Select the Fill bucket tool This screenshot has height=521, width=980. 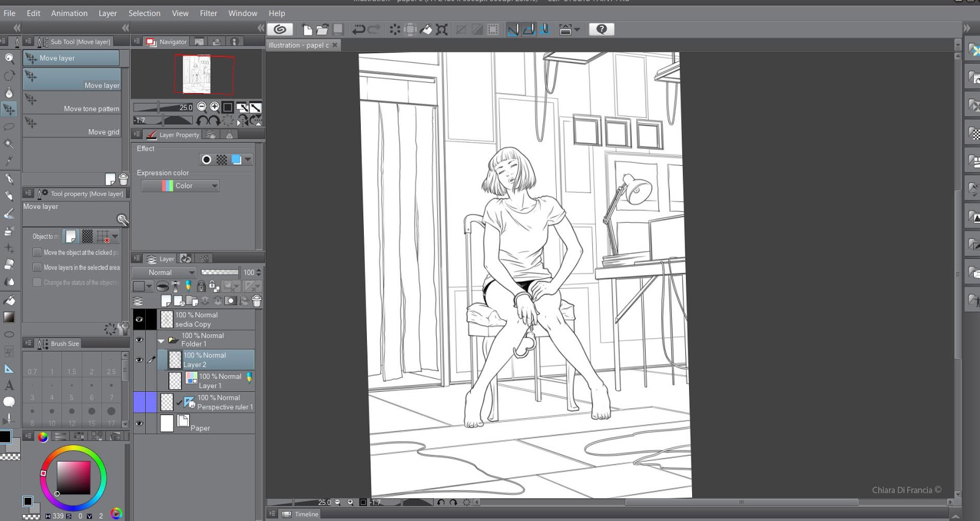pyautogui.click(x=9, y=301)
